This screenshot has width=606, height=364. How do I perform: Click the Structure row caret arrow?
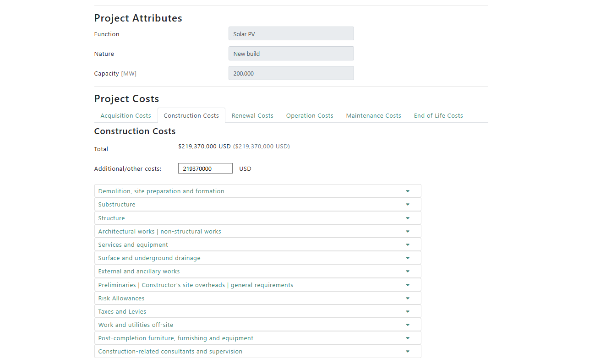point(407,218)
